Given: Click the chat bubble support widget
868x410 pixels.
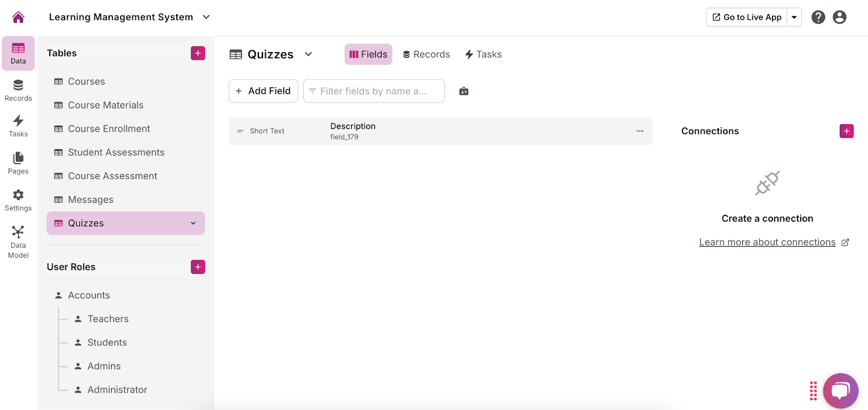Looking at the screenshot, I should pos(840,390).
